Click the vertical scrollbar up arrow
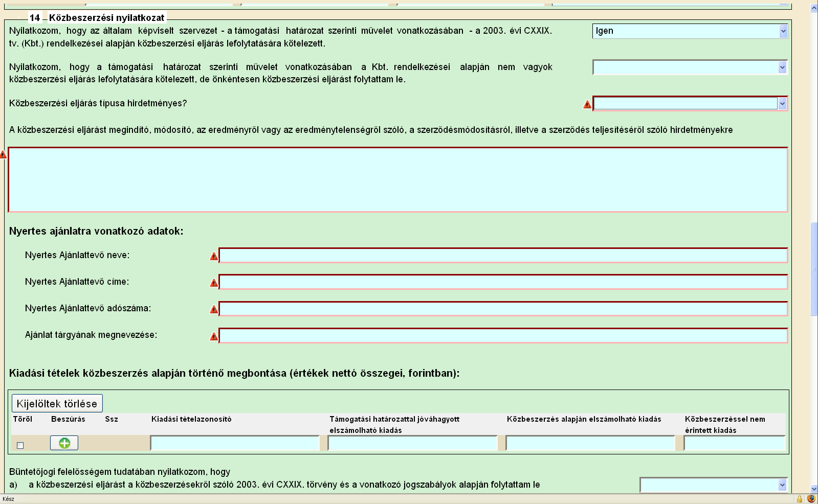Viewport: 818px width, 504px height. coord(814,8)
